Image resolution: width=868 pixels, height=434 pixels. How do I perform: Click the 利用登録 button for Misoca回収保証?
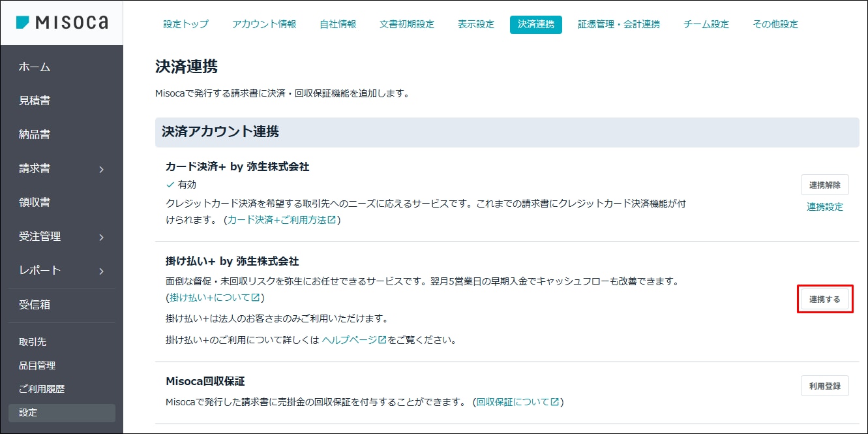point(824,386)
